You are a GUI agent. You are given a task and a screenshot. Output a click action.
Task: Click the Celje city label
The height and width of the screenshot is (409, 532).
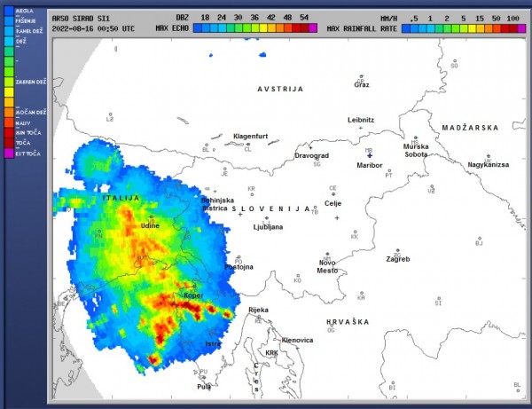(332, 203)
